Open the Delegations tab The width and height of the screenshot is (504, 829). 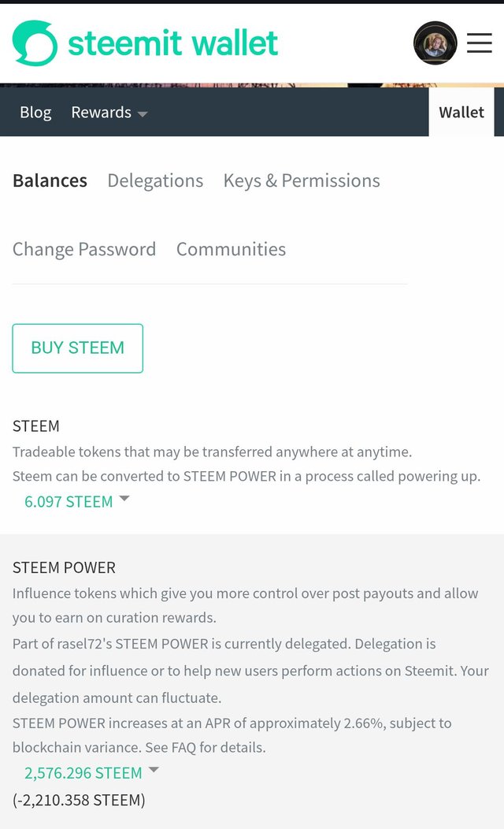point(155,180)
